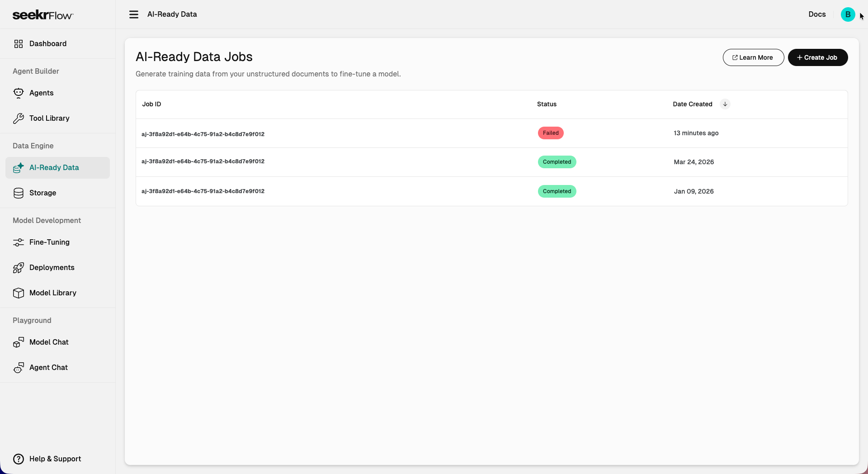Click the Create Job button

(818, 57)
